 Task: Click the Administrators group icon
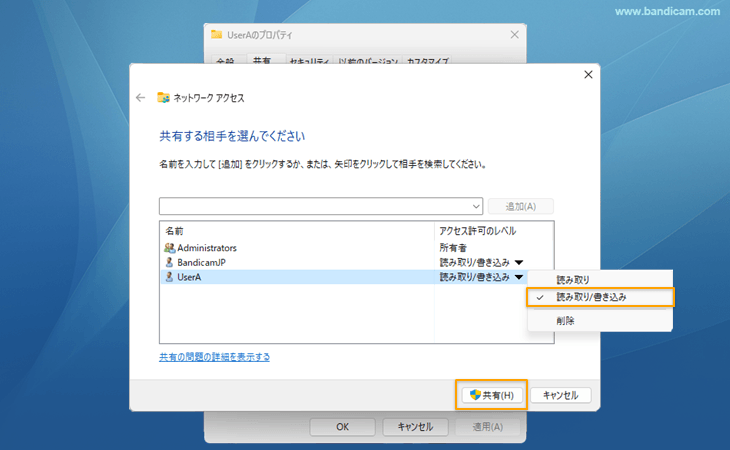169,248
